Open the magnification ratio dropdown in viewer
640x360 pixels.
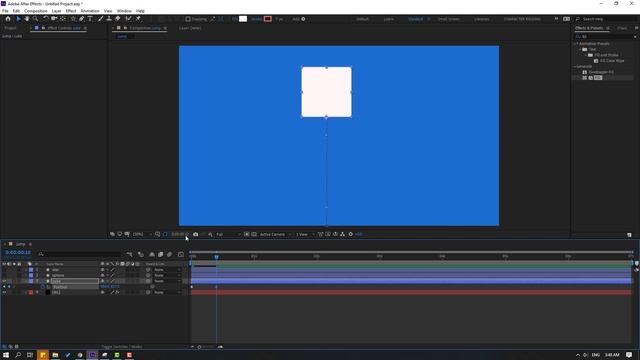pyautogui.click(x=141, y=234)
